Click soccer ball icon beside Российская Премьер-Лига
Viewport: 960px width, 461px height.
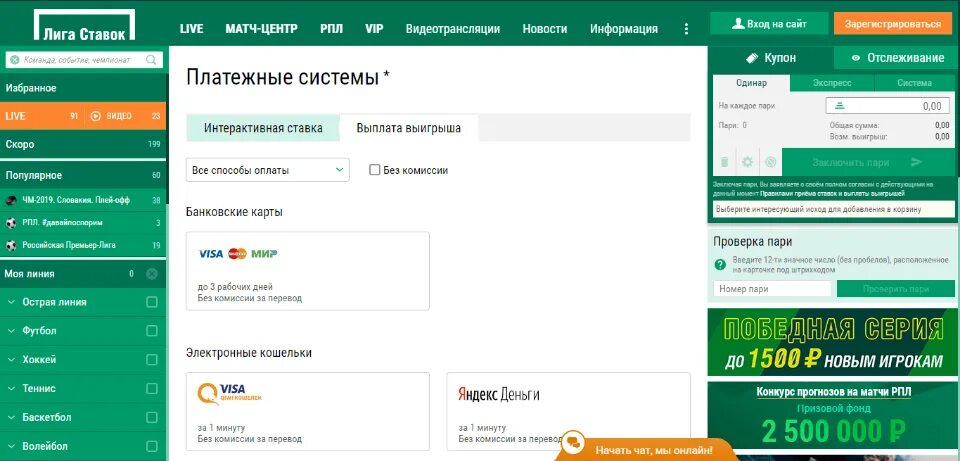(11, 245)
